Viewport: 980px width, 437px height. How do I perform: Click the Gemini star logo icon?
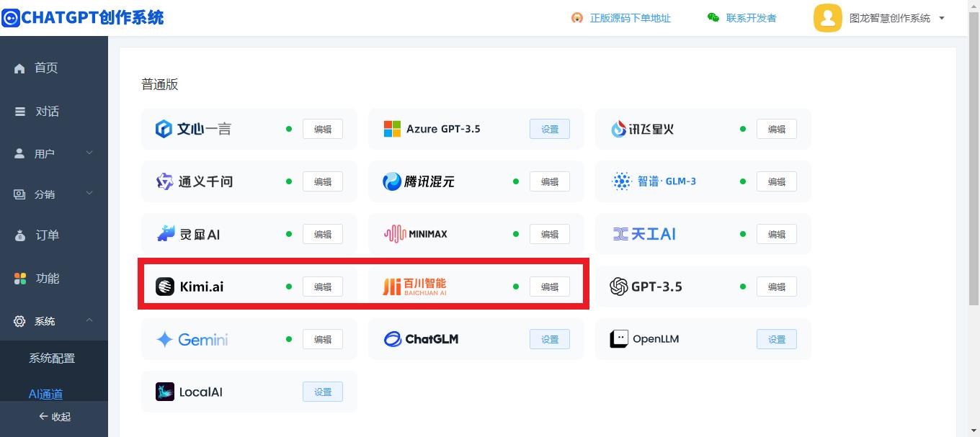164,339
